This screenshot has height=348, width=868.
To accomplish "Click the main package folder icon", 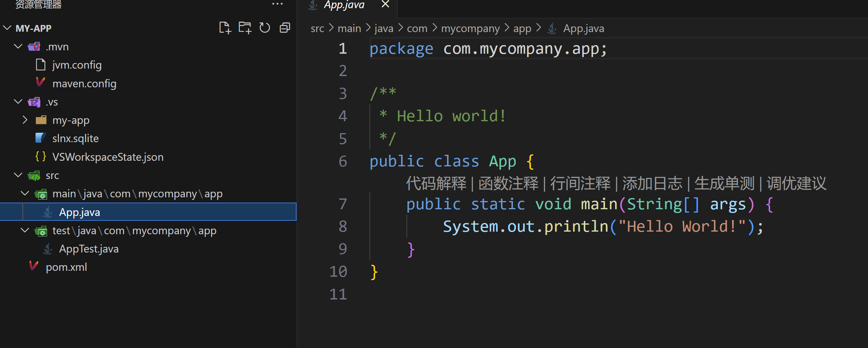I will point(41,194).
